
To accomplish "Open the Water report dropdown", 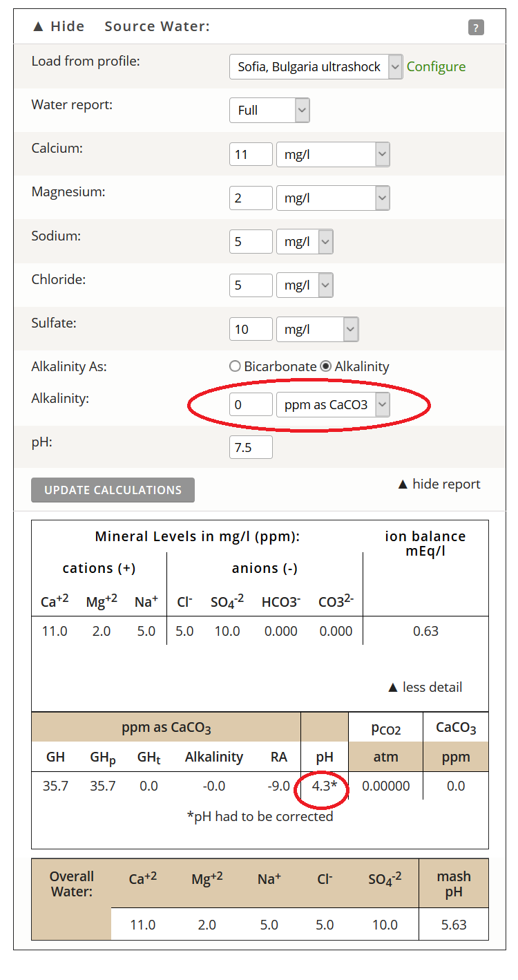I will tap(269, 110).
